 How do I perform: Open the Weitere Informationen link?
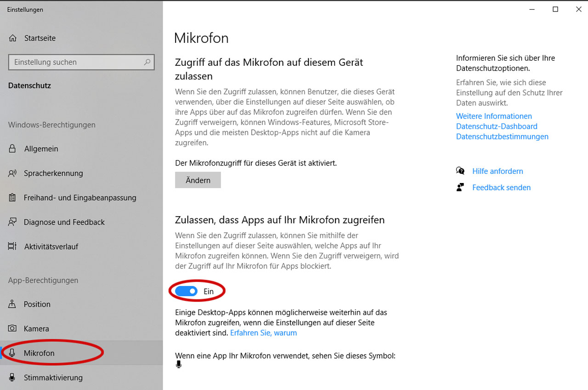point(494,116)
